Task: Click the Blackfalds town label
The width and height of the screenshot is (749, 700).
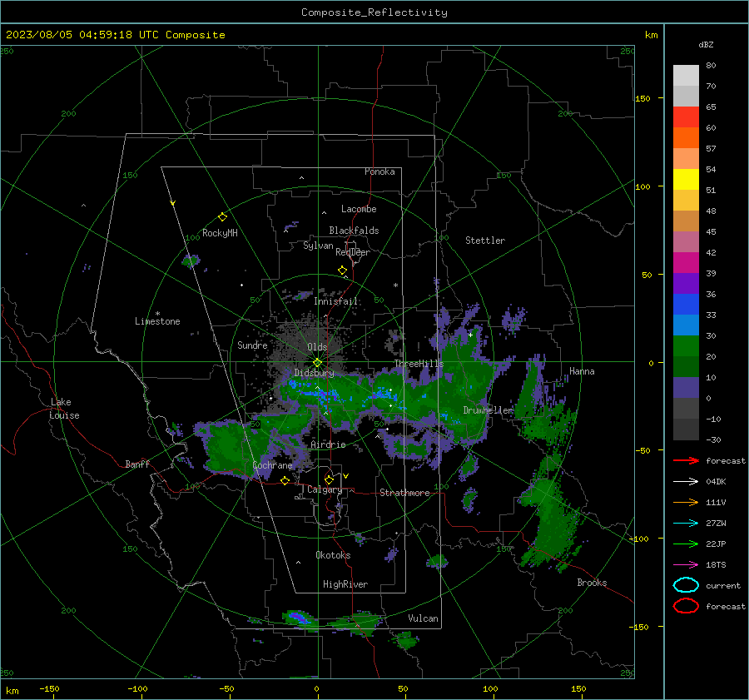Action: pos(354,231)
